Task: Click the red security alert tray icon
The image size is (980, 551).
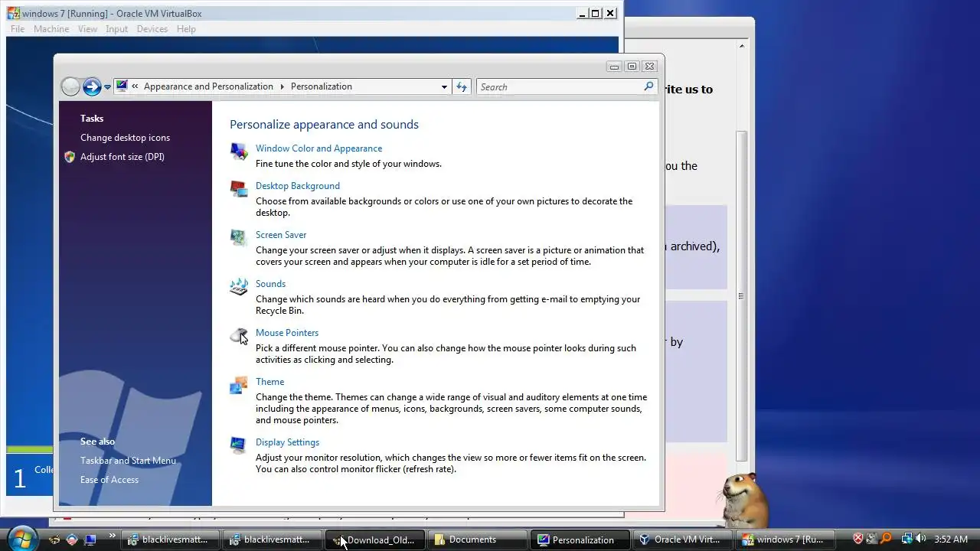Action: 858,539
